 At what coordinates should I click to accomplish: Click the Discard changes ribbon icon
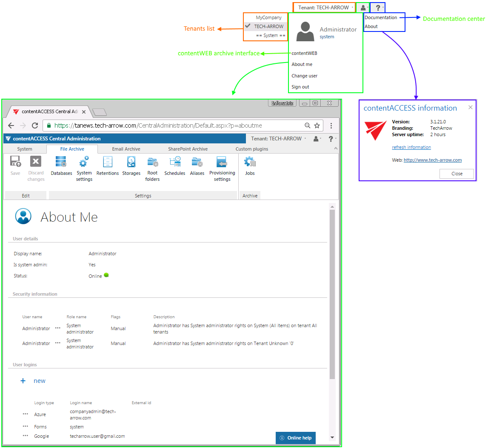tap(36, 169)
